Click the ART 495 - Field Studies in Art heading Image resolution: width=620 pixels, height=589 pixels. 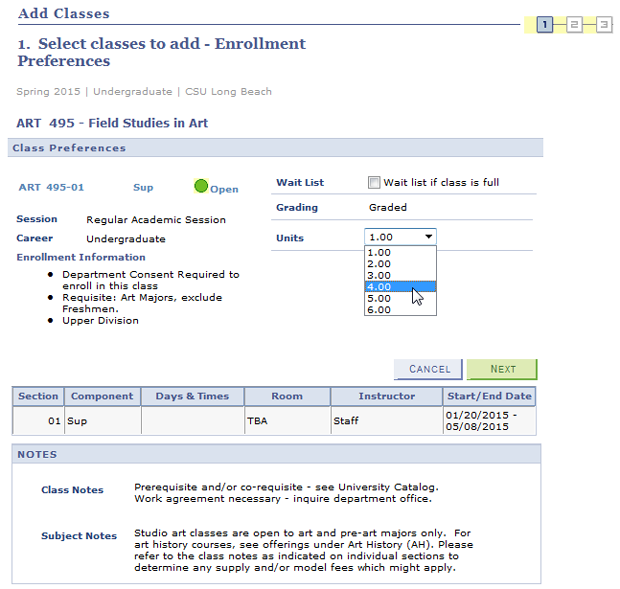(x=112, y=123)
